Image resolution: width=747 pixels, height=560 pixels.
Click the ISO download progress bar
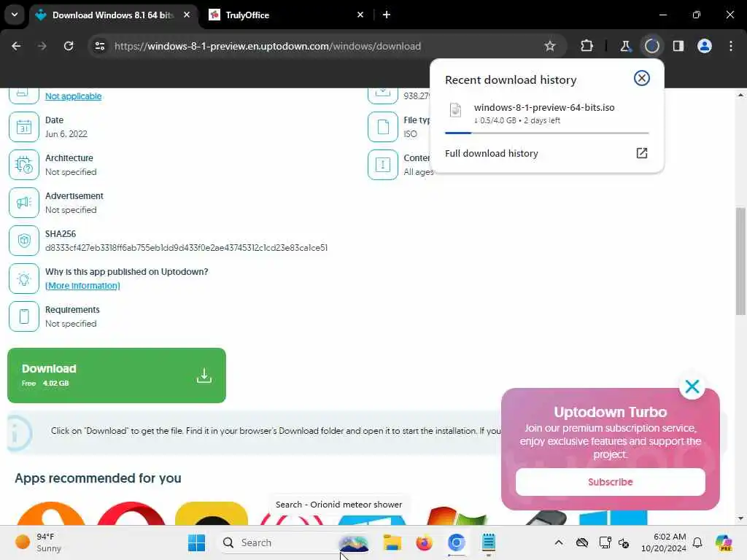(x=546, y=133)
